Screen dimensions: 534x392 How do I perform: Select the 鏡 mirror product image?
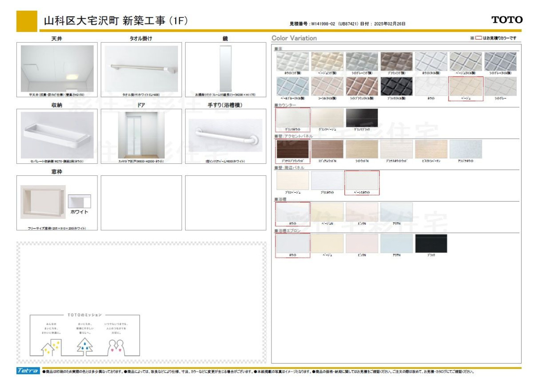click(226, 69)
